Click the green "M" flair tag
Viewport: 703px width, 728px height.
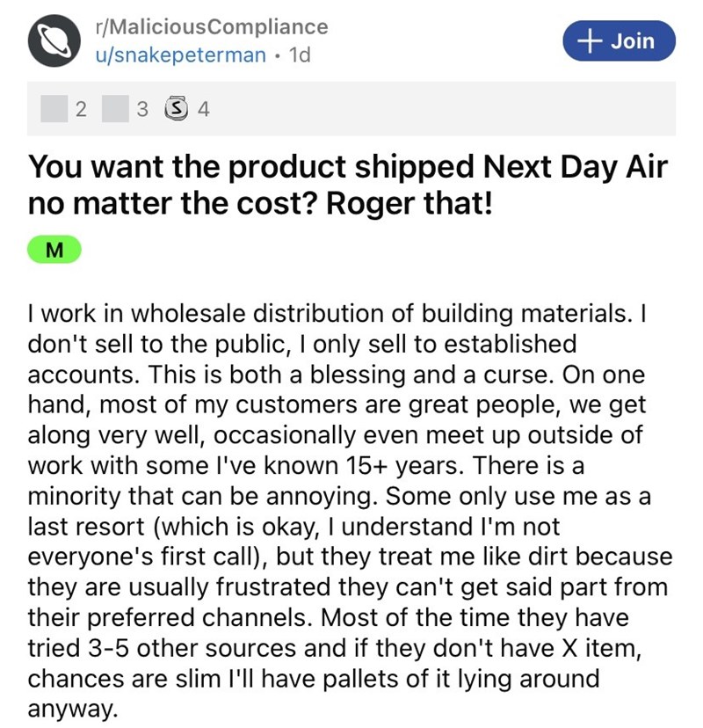click(54, 250)
